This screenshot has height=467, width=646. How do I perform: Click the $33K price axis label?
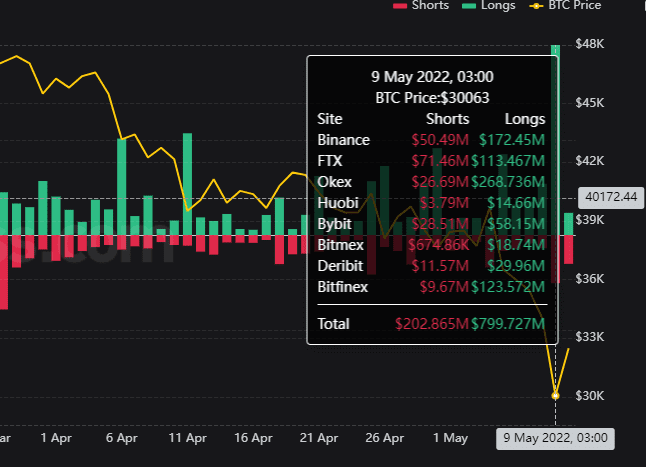click(590, 337)
